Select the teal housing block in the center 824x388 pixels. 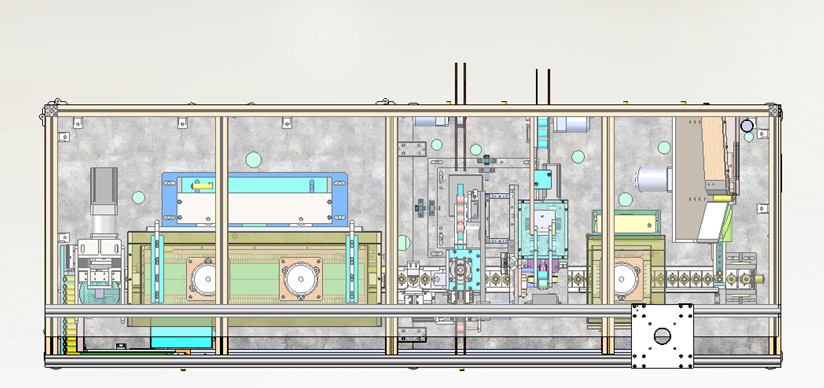click(x=543, y=229)
